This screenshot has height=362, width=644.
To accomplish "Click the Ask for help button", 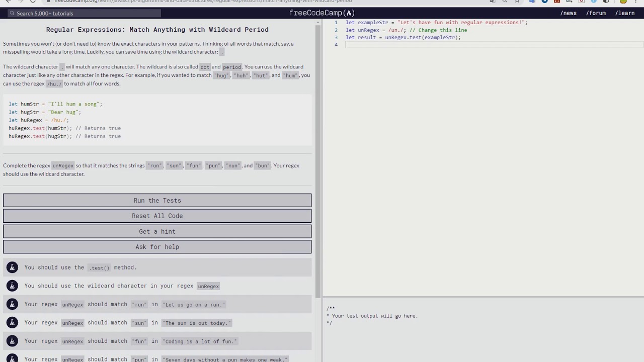I will [157, 247].
